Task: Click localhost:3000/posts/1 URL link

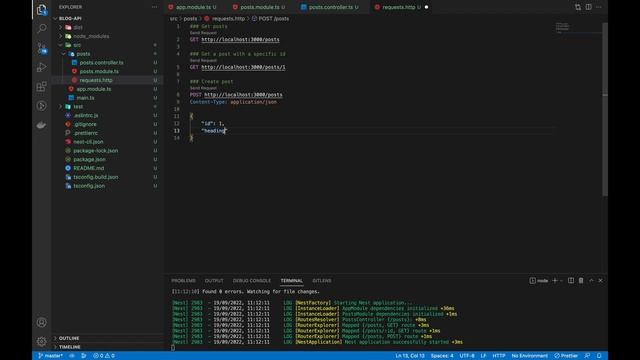Action: click(243, 67)
